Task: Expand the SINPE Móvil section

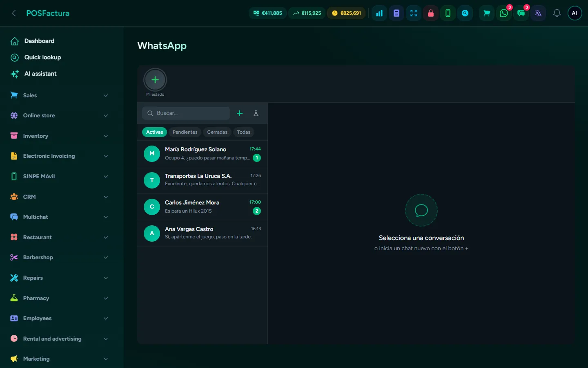Action: 60,176
